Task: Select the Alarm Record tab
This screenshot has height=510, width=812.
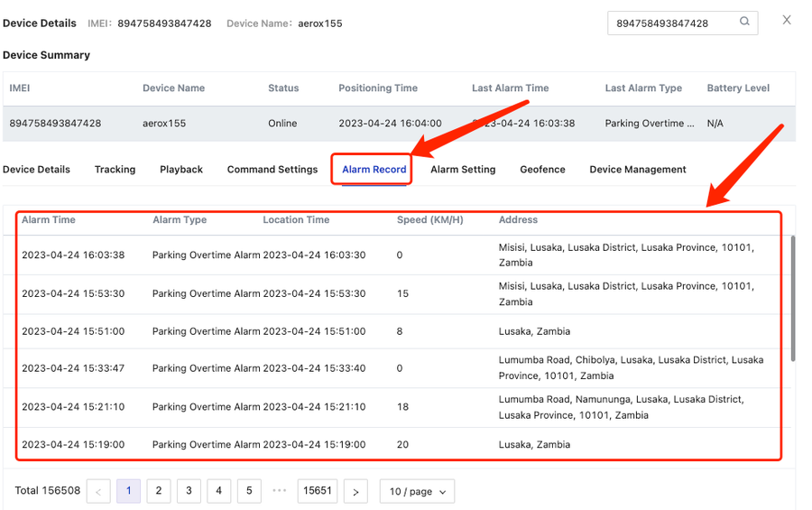Action: 374,170
